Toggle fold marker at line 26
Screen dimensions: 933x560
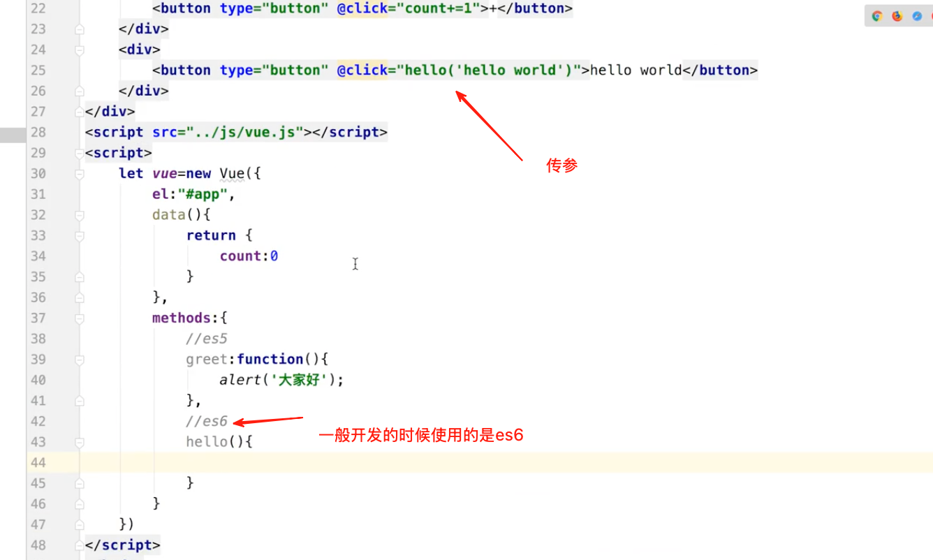79,91
